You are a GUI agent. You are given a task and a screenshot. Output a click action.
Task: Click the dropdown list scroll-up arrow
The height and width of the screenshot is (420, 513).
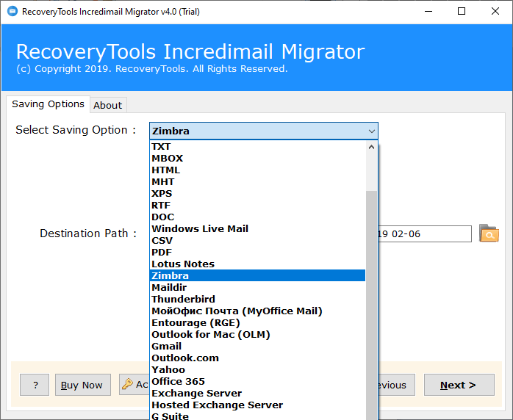pos(371,147)
